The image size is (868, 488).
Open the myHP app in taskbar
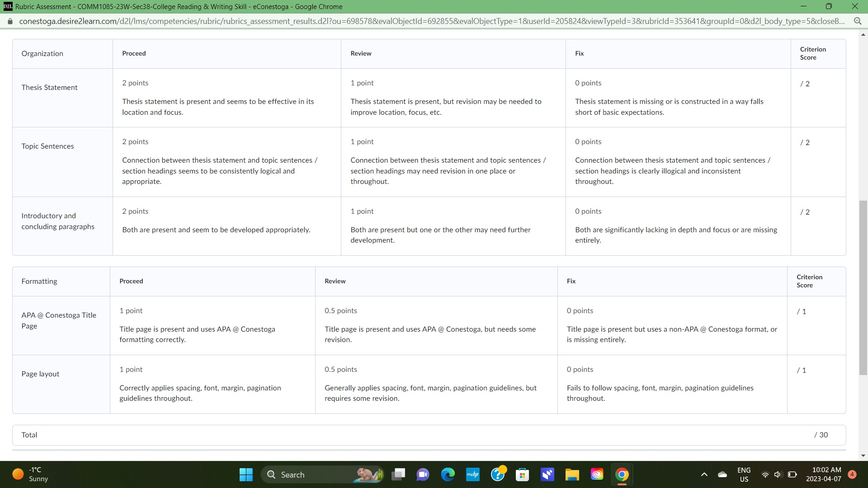tap(472, 474)
